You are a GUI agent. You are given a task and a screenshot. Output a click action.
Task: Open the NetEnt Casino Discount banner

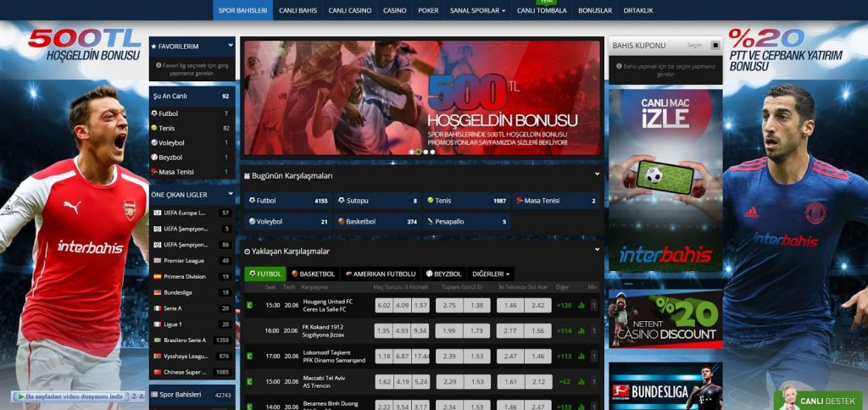pyautogui.click(x=665, y=319)
